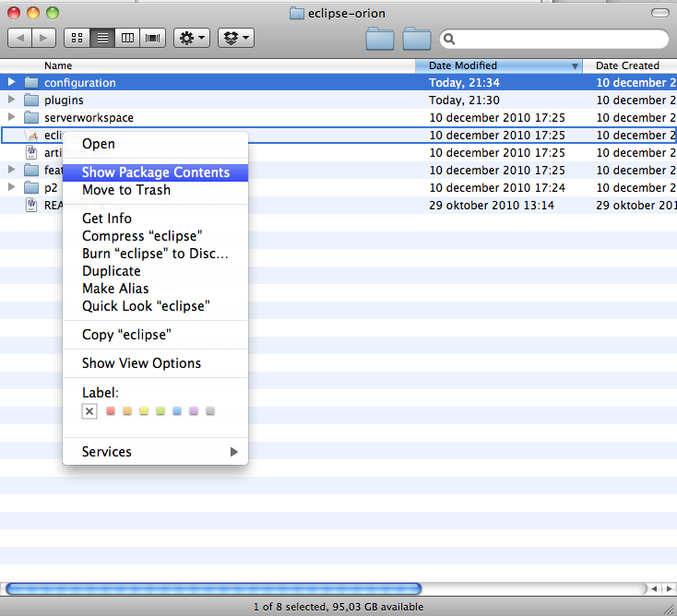The width and height of the screenshot is (677, 616).
Task: Select the configuration folder icon
Action: coord(31,82)
